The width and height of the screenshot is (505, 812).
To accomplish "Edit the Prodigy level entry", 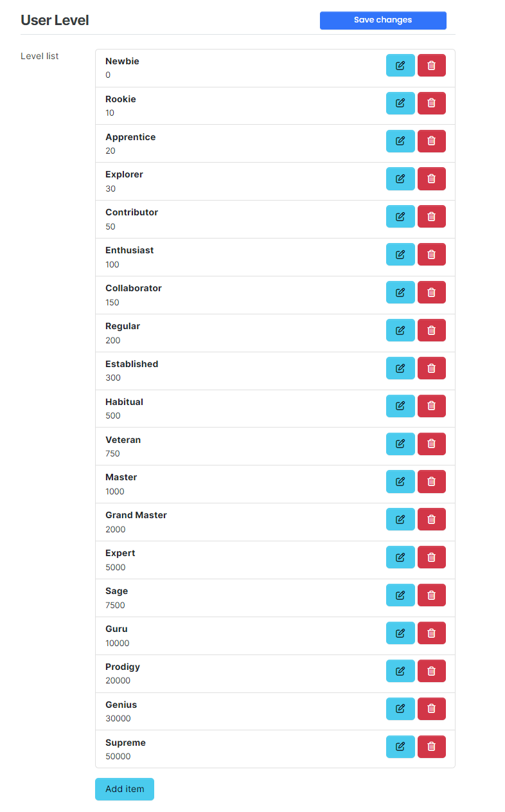I will point(400,671).
